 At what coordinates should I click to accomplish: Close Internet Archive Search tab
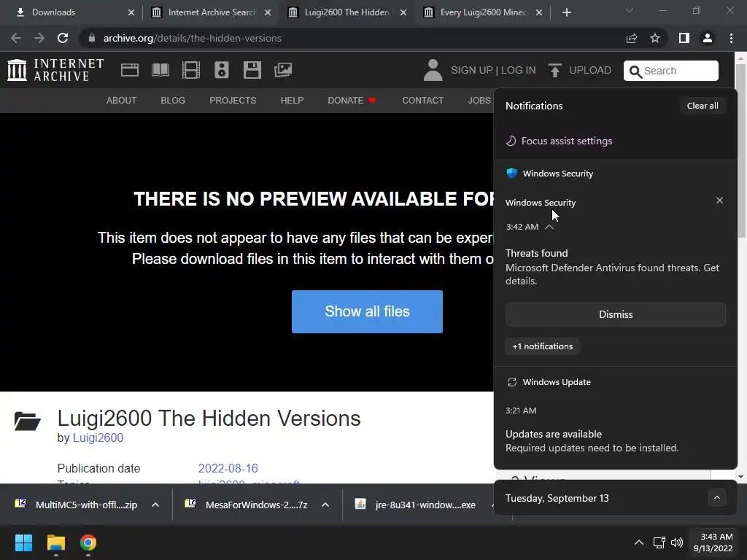pos(268,12)
